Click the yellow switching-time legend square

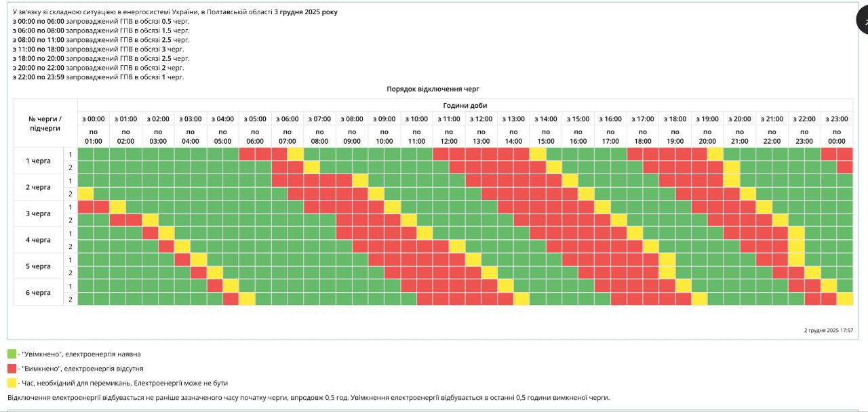click(x=12, y=383)
